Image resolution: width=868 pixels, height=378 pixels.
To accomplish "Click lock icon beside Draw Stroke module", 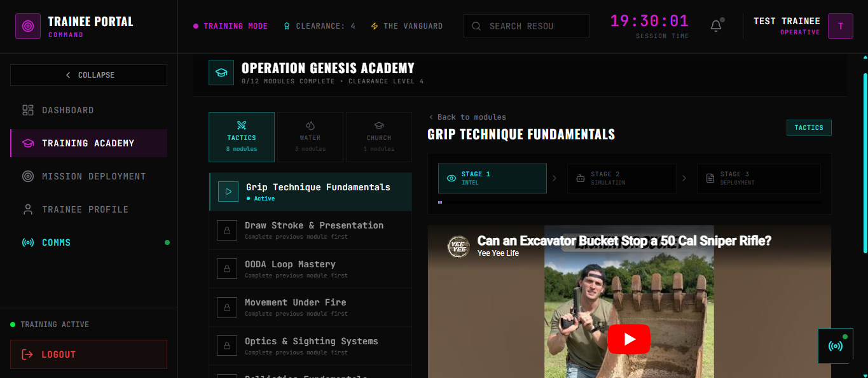I will (227, 230).
